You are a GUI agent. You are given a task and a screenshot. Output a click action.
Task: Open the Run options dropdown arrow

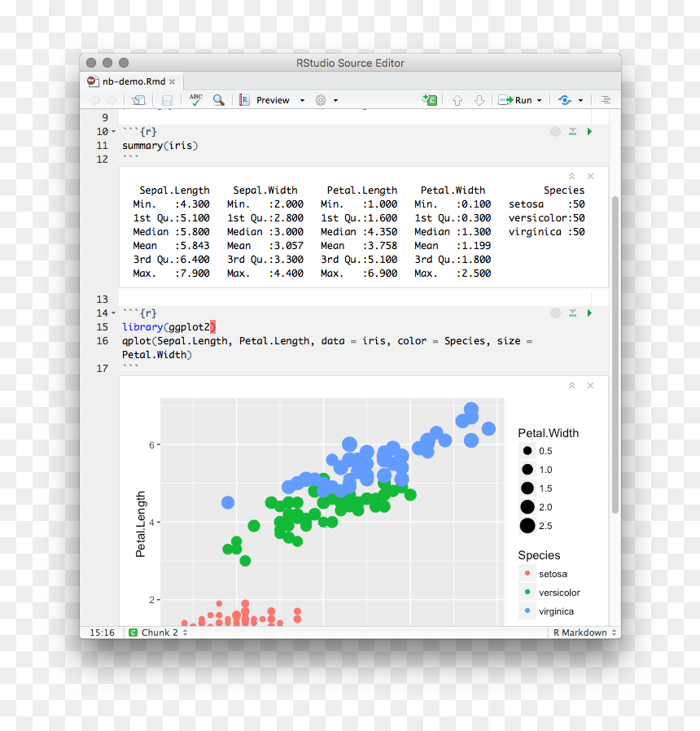[x=539, y=100]
